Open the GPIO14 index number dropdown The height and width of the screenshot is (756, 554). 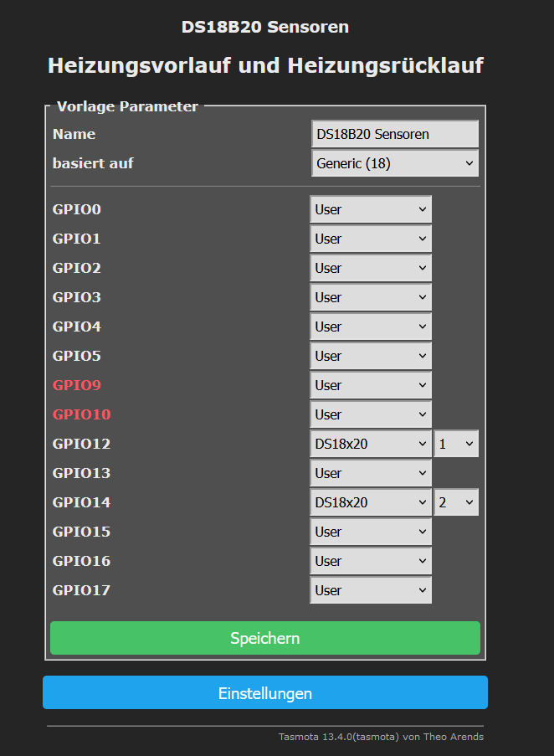tap(456, 502)
